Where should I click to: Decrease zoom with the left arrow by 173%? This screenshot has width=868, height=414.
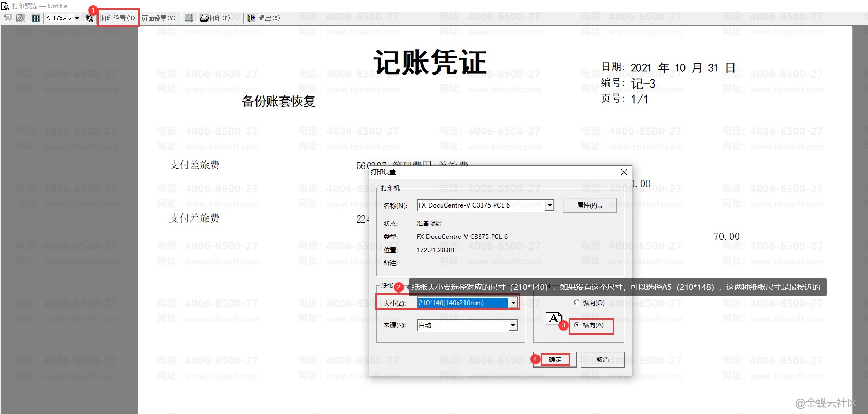click(48, 18)
